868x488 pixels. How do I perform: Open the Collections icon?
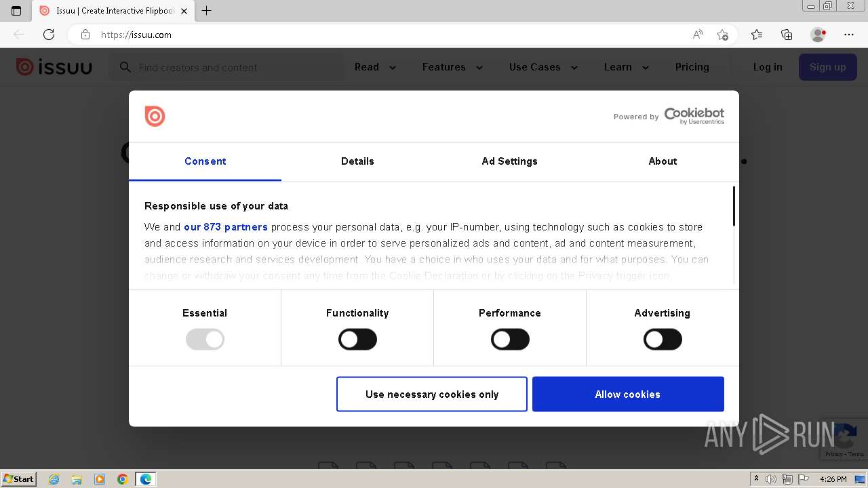point(787,35)
